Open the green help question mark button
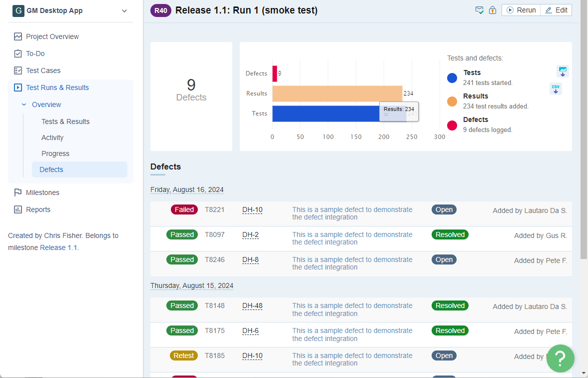588x378 pixels. (x=560, y=358)
